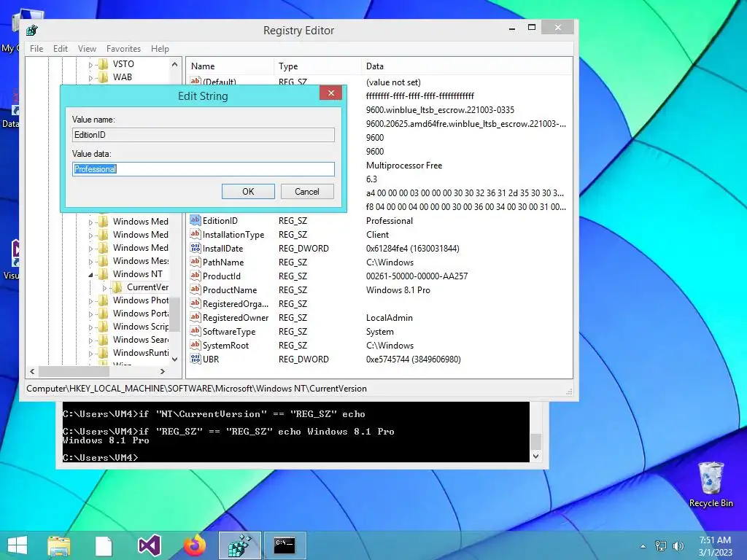Expand the CurrentVer tree node
Viewport: 747px width, 560px height.
104,287
